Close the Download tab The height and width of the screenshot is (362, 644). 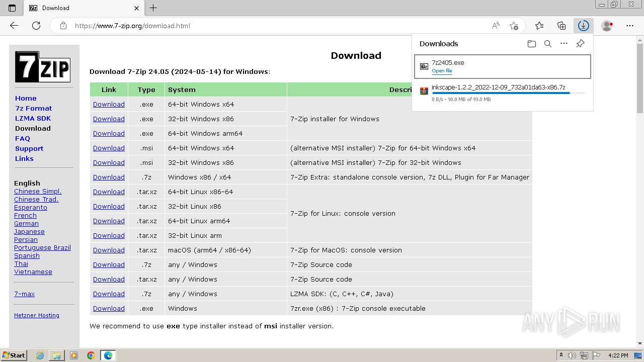pyautogui.click(x=136, y=8)
